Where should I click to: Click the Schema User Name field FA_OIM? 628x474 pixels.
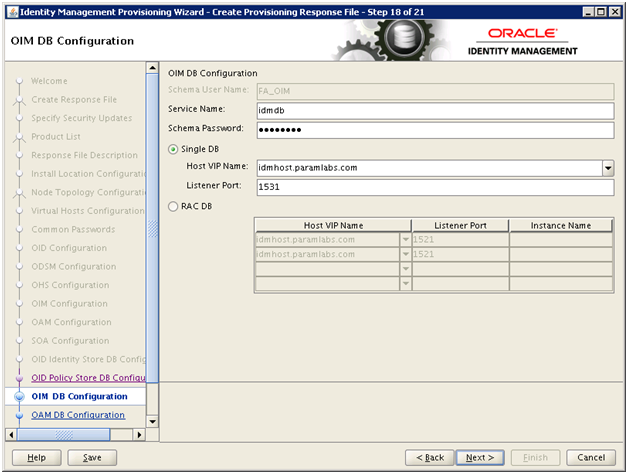pos(435,91)
